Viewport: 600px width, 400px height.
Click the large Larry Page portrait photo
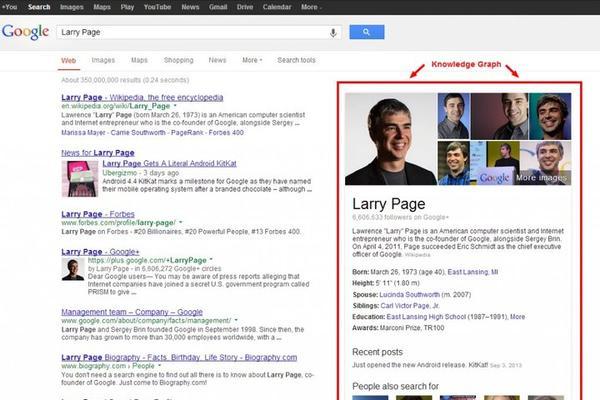tap(391, 139)
